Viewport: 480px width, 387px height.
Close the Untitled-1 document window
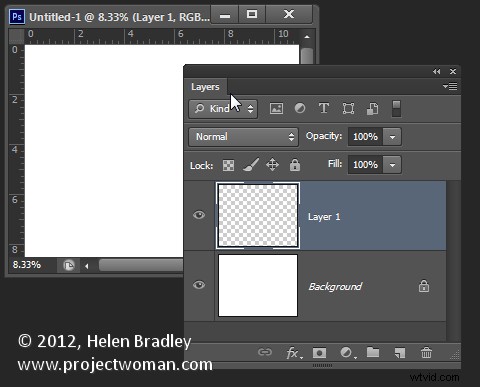click(x=289, y=14)
